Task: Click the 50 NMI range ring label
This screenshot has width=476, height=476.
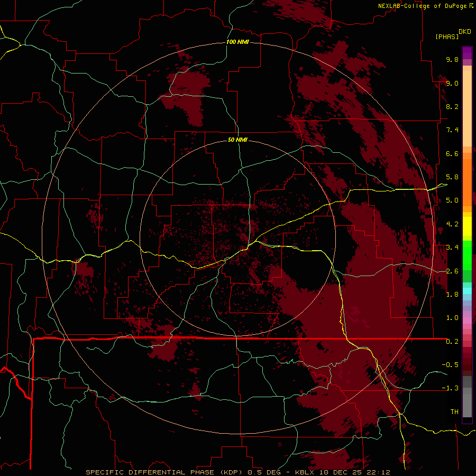Action: point(237,140)
